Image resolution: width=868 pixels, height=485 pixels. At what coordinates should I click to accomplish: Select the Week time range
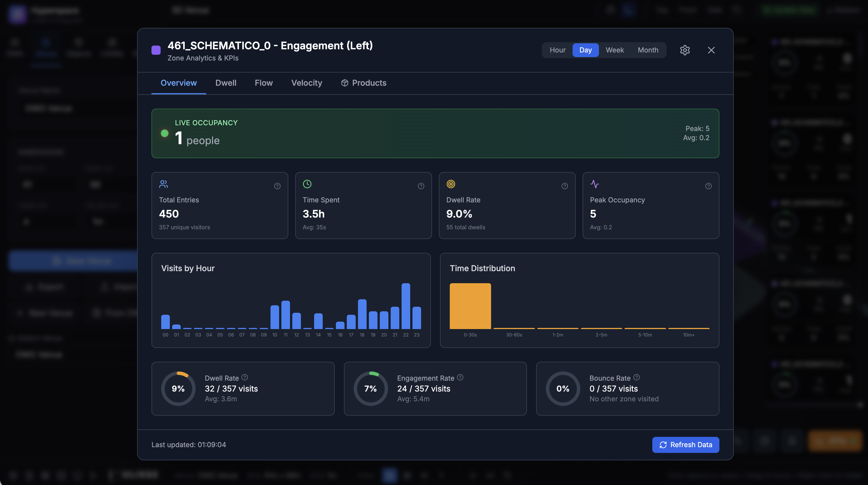tap(615, 50)
